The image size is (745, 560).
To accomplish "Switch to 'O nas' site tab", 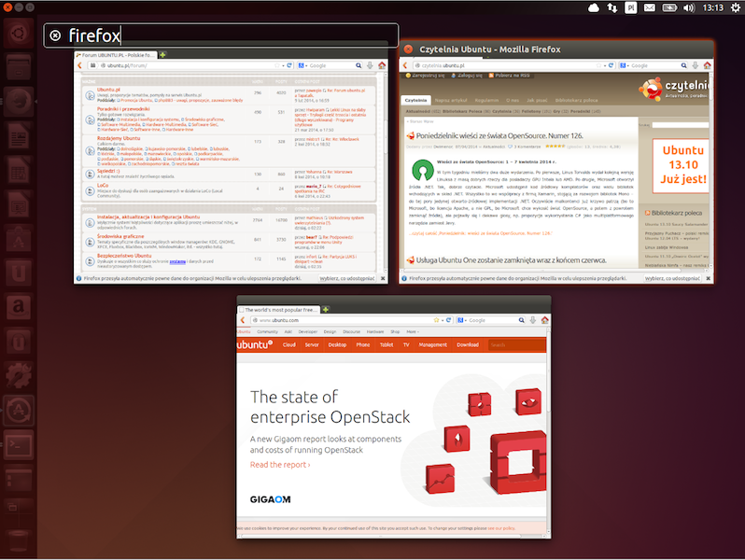I will (x=513, y=100).
